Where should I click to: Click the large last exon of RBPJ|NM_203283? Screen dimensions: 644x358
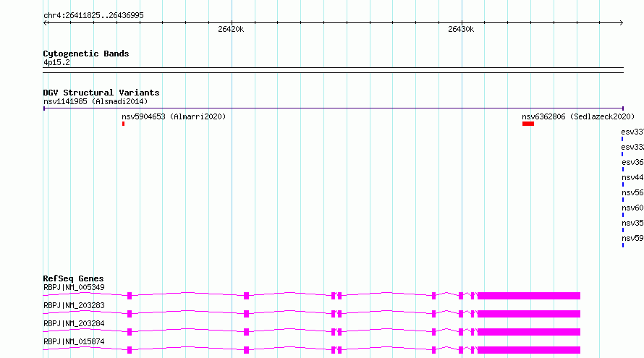(x=529, y=314)
